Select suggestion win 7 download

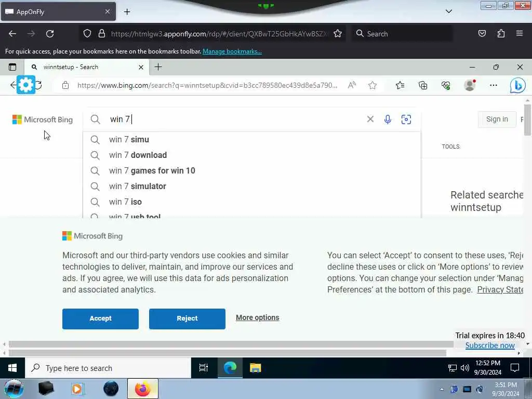251,155
